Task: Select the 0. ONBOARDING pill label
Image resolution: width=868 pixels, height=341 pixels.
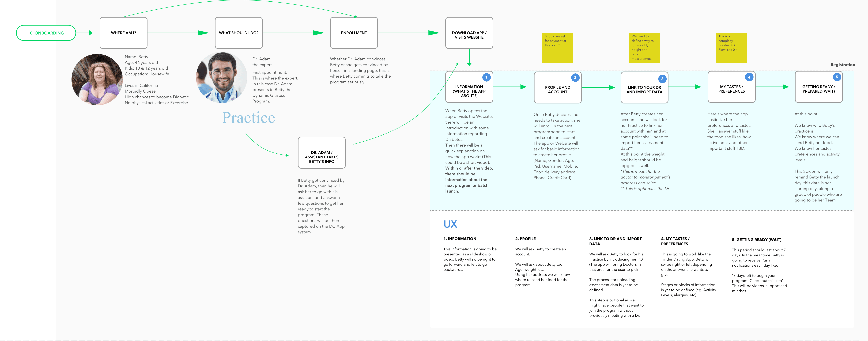Action: click(46, 33)
